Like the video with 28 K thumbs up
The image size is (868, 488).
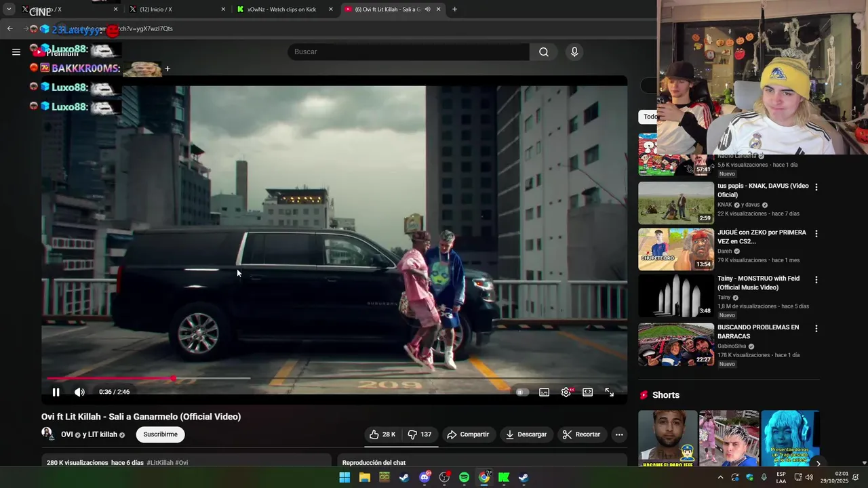382,434
